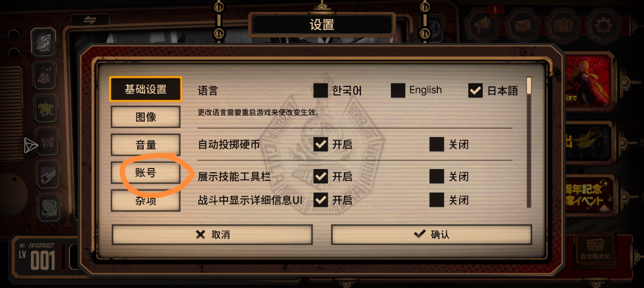Select the top winged sidebar emblem

click(x=44, y=43)
